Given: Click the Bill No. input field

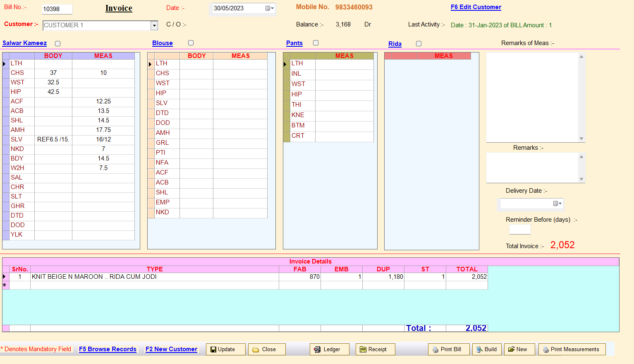Looking at the screenshot, I should [x=57, y=9].
